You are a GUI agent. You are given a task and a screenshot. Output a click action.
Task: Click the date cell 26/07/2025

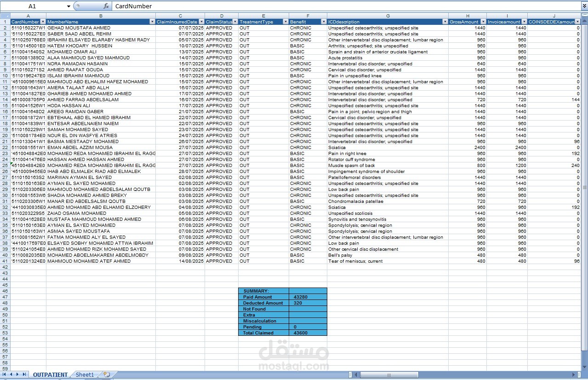click(180, 141)
